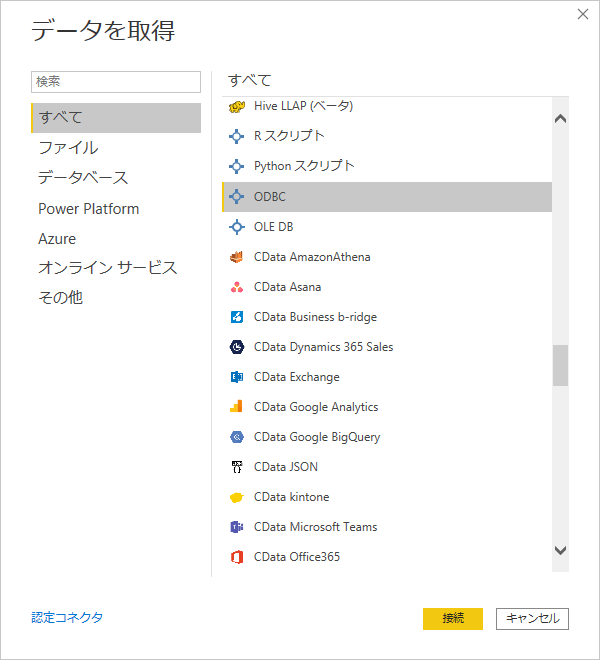Select the R スクリプト label

[289, 136]
